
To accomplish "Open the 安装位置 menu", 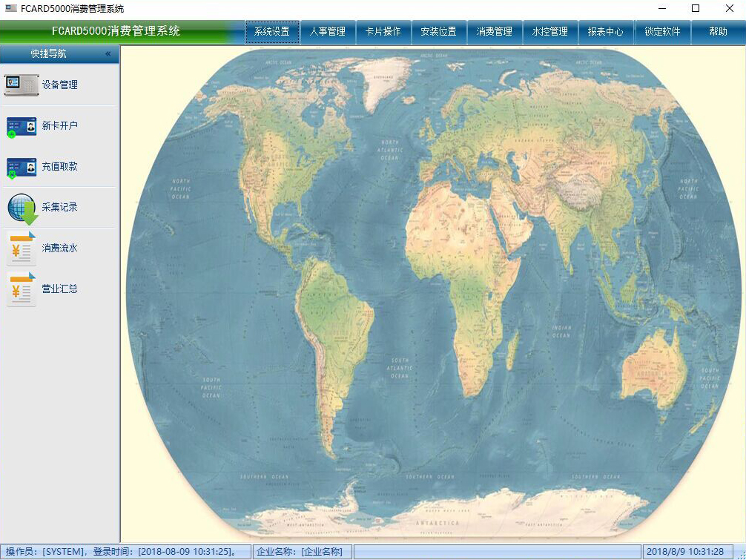I will coord(439,32).
